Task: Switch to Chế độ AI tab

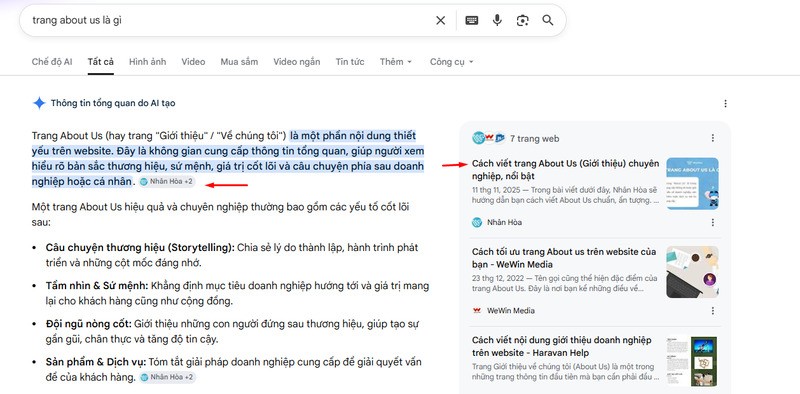Action: tap(52, 62)
